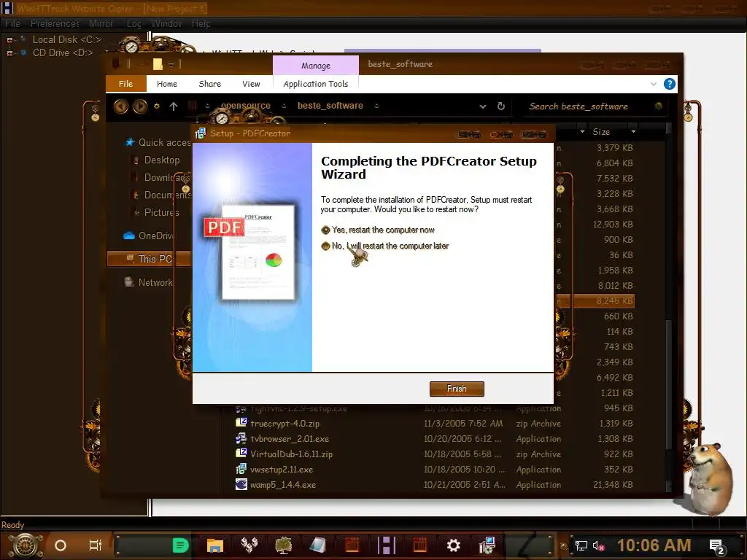Viewport: 747px width, 560px height.
Task: Open the Application Tools tab
Action: click(x=315, y=84)
